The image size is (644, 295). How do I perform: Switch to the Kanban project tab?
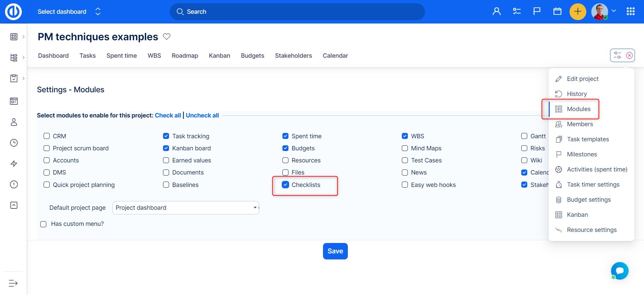[219, 56]
